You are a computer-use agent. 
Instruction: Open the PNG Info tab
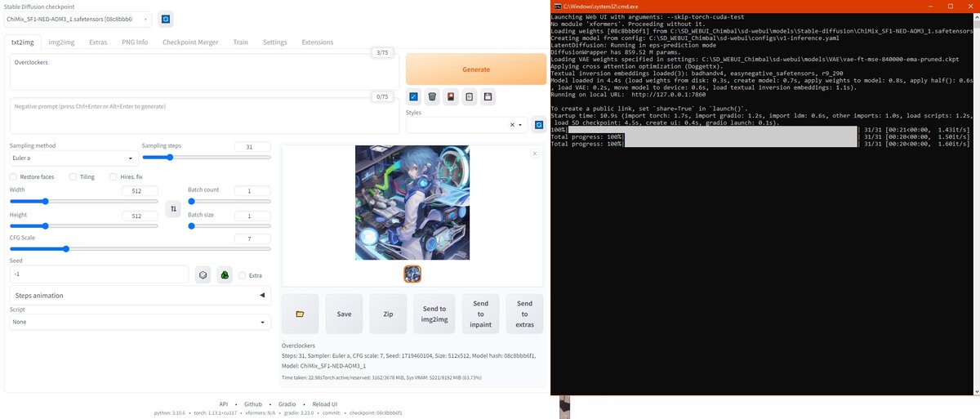(x=135, y=42)
